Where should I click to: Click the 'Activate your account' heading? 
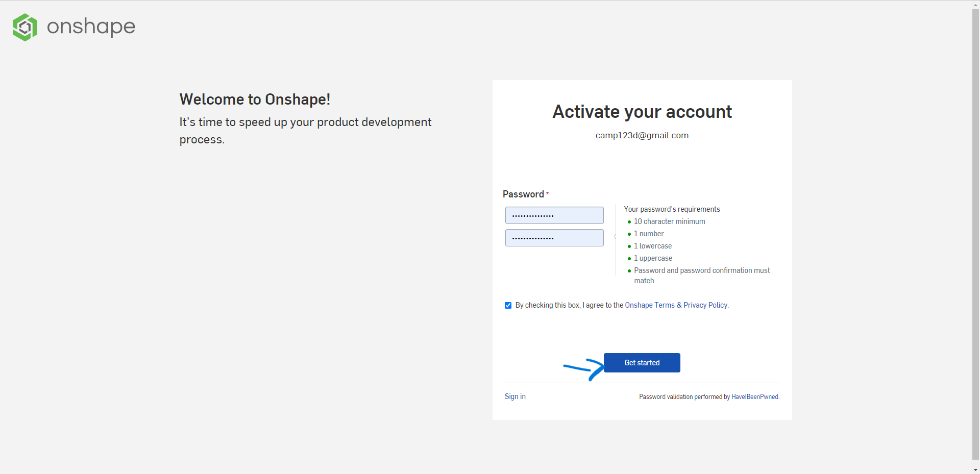[x=642, y=112]
